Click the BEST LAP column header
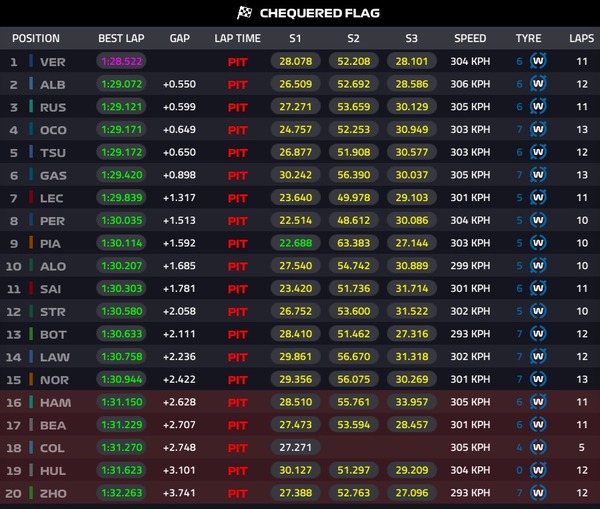The width and height of the screenshot is (600, 509). tap(121, 38)
